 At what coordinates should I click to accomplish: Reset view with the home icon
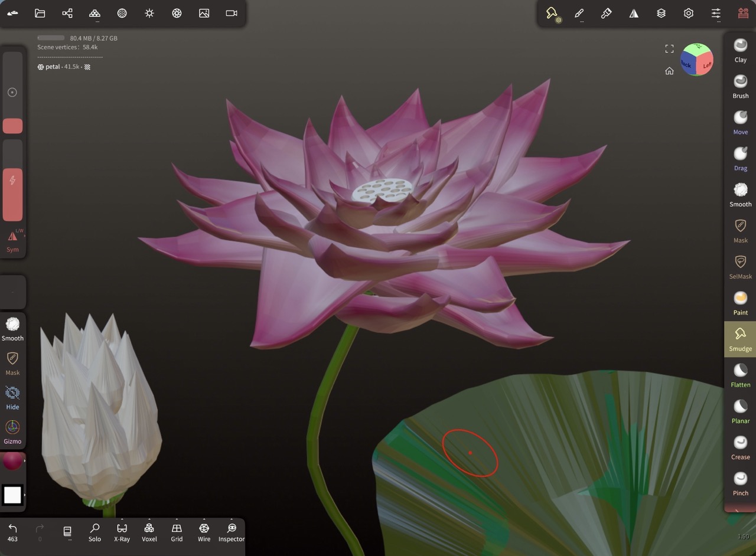(669, 71)
